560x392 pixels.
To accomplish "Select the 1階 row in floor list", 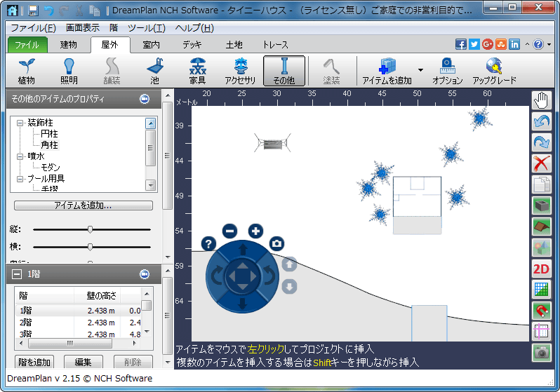I will (79, 311).
